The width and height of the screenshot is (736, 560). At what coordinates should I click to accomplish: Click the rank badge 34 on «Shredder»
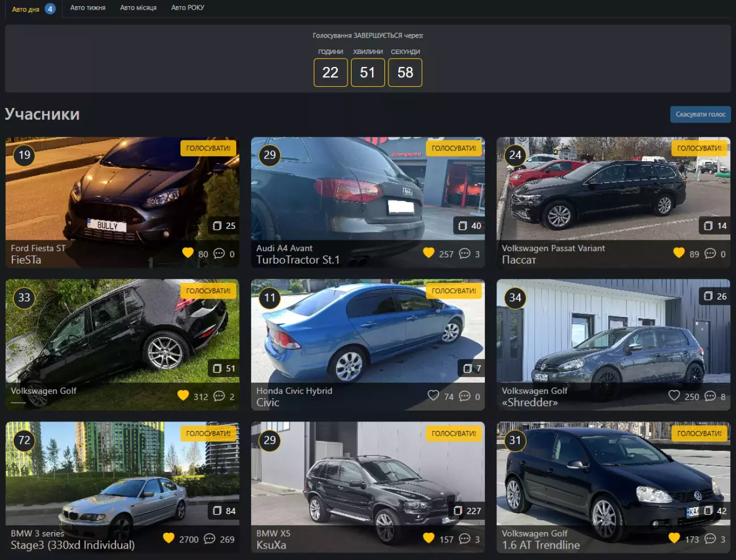[x=515, y=298]
